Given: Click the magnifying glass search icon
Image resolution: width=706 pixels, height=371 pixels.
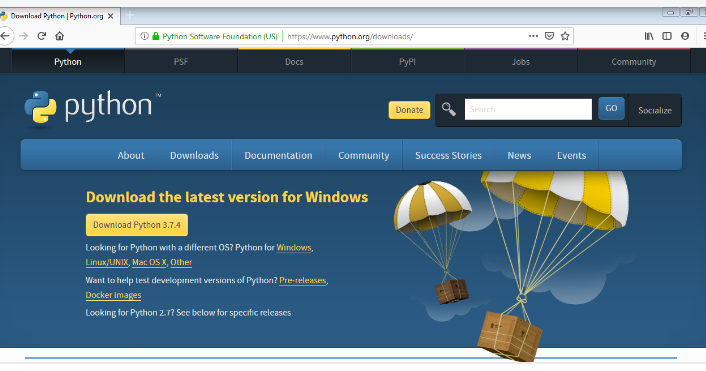Looking at the screenshot, I should [x=448, y=109].
